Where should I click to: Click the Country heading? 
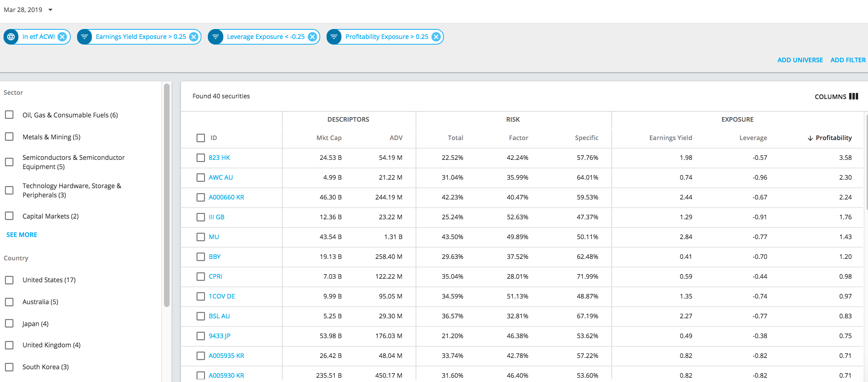pyautogui.click(x=16, y=258)
